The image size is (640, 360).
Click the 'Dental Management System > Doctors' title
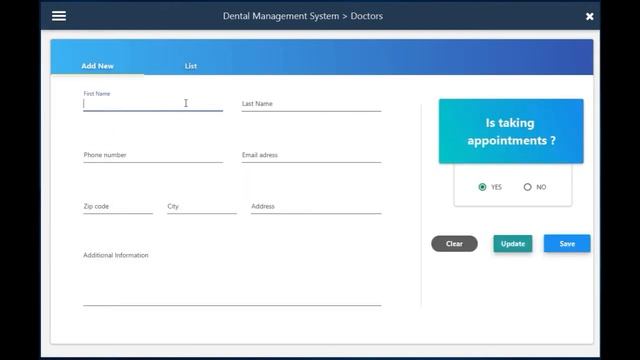tap(303, 16)
